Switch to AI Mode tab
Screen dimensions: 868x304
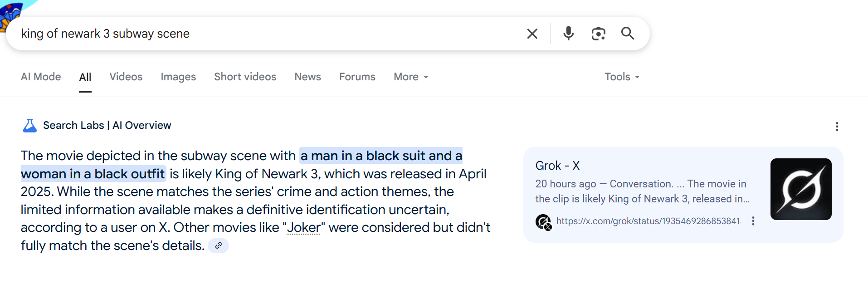point(41,77)
